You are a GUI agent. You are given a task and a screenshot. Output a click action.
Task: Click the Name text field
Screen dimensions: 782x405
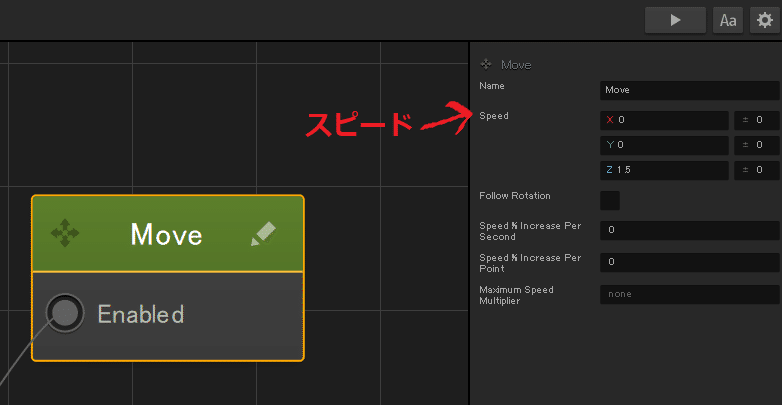689,90
